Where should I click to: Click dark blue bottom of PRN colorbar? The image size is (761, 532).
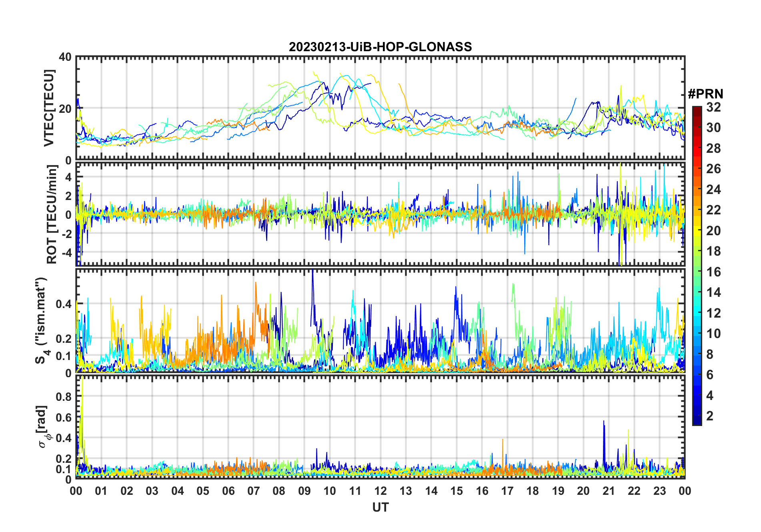[697, 420]
